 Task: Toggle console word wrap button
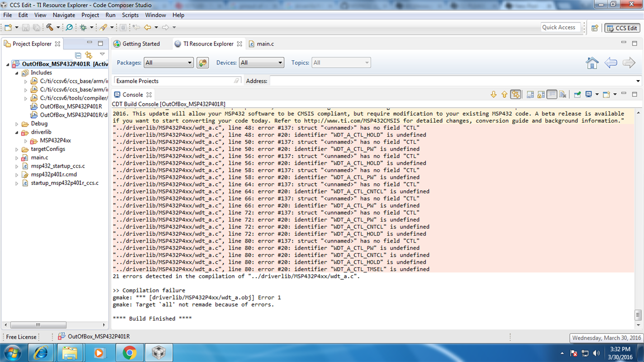point(552,95)
